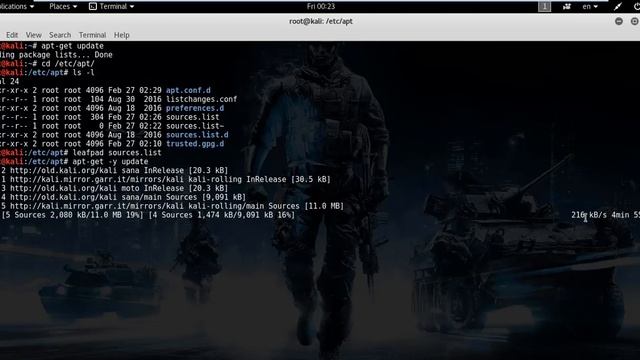Click the '[4 Sources 1,474 kB/9,091 kB 16%]' progress
The height and width of the screenshot is (360, 640).
coord(222,215)
